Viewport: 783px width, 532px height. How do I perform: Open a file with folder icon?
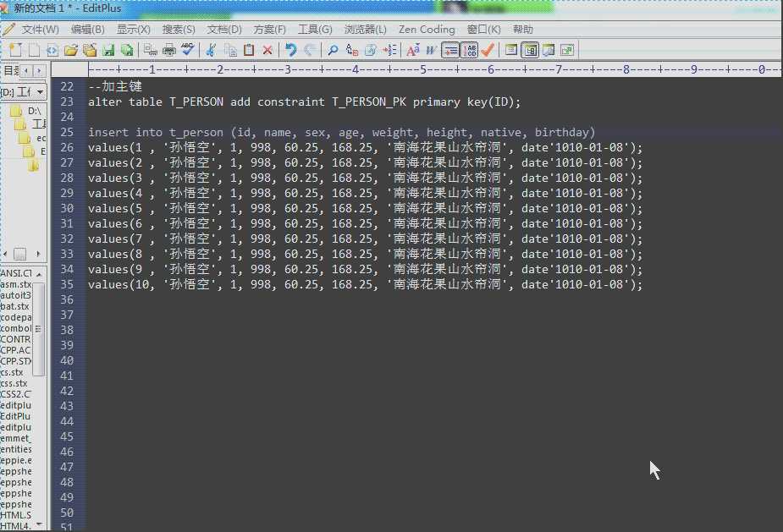71,51
